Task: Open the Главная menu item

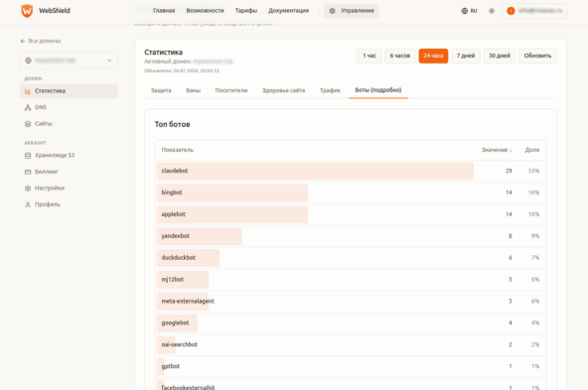Action: coord(164,11)
